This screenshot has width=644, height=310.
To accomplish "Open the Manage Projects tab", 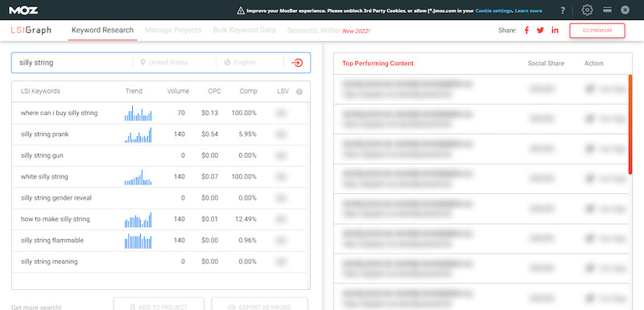I will pyautogui.click(x=173, y=31).
